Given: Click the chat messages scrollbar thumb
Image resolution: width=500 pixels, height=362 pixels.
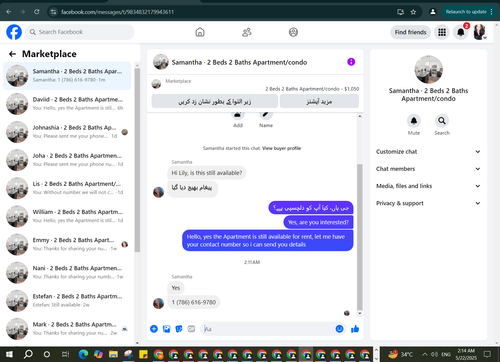Looking at the screenshot, I should (x=360, y=237).
